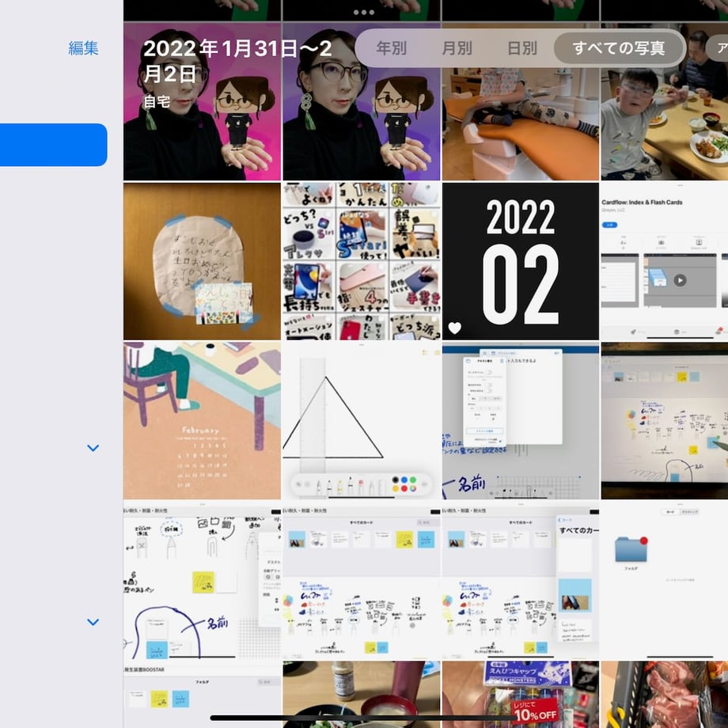Open the packaged raw meat photo
Screen dimensions: 728x728
(x=665, y=695)
